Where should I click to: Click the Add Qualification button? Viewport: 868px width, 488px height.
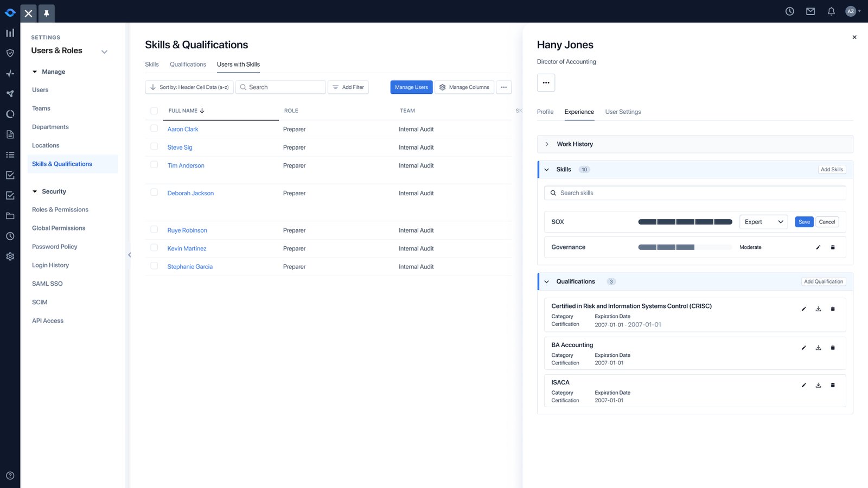point(824,282)
